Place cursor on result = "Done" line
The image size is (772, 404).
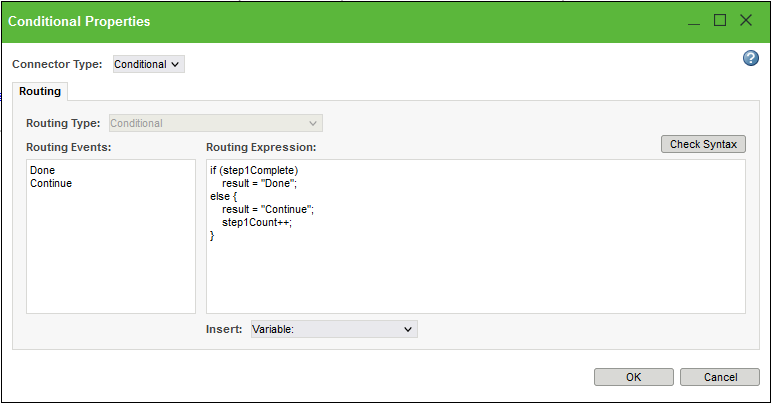pyautogui.click(x=259, y=184)
